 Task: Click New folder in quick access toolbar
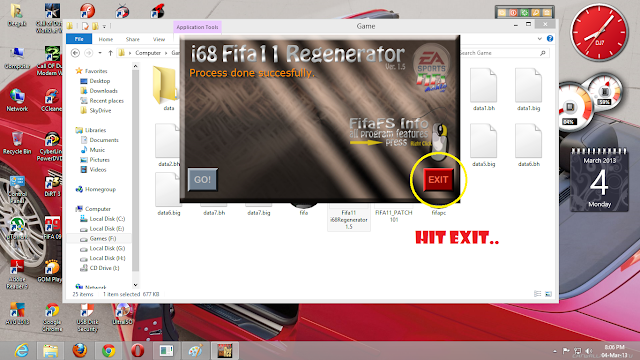(x=95, y=27)
